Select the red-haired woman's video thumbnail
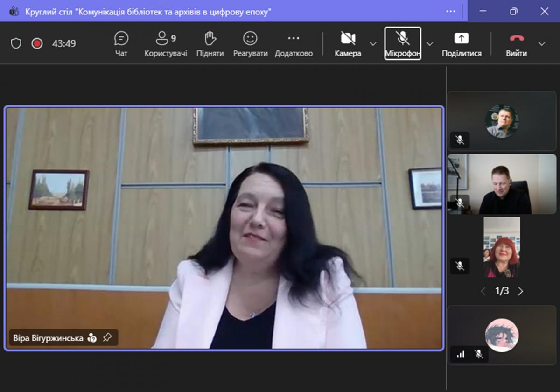Viewport: 560px width, 392px height. [502, 247]
